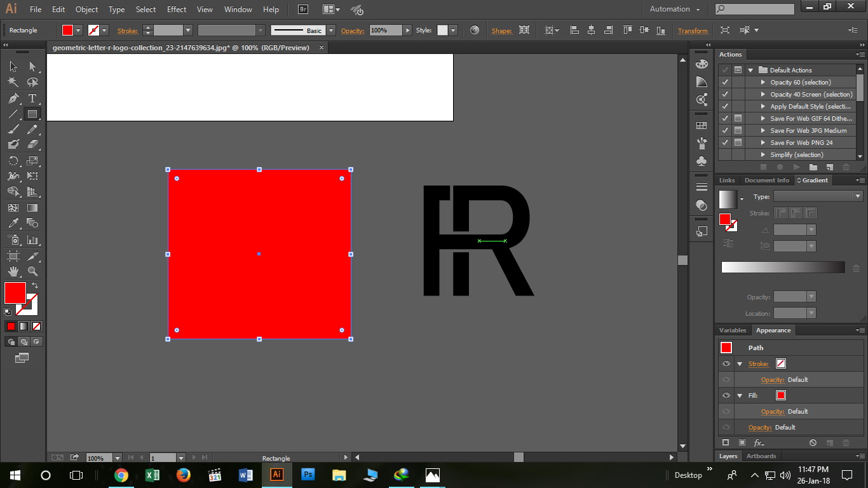The width and height of the screenshot is (868, 488).
Task: Click Horizontal Align Left in control bar
Action: click(574, 30)
